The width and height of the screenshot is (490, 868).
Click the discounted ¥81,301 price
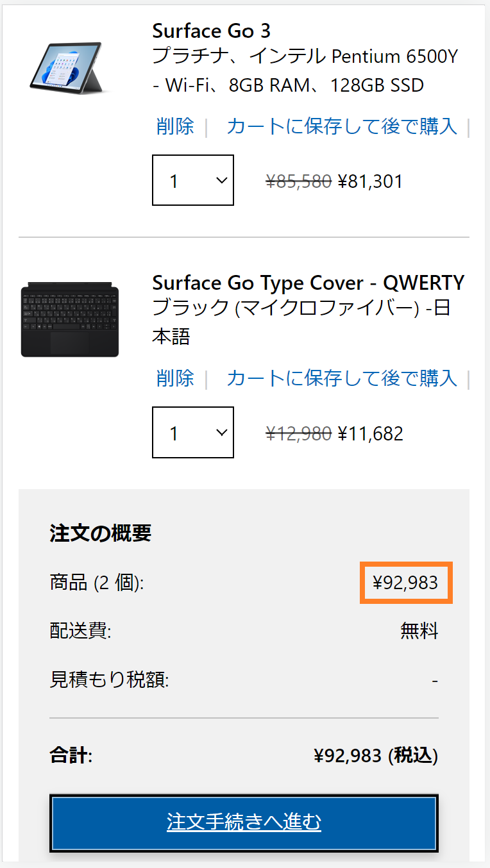pyautogui.click(x=370, y=181)
